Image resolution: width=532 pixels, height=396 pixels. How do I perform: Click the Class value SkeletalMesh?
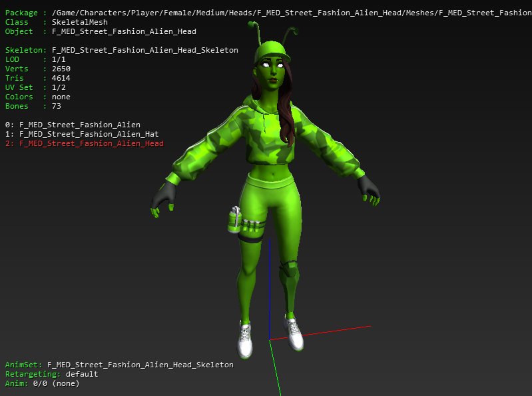coord(80,22)
